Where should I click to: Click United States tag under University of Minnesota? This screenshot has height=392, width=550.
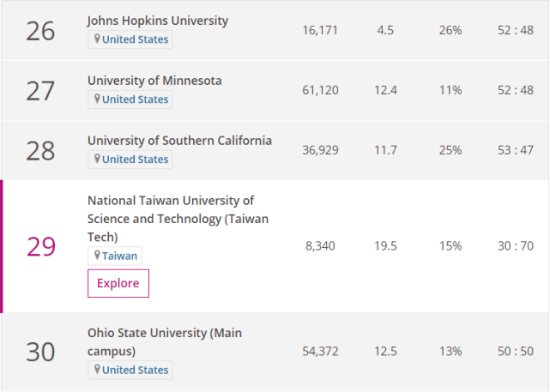click(x=135, y=100)
